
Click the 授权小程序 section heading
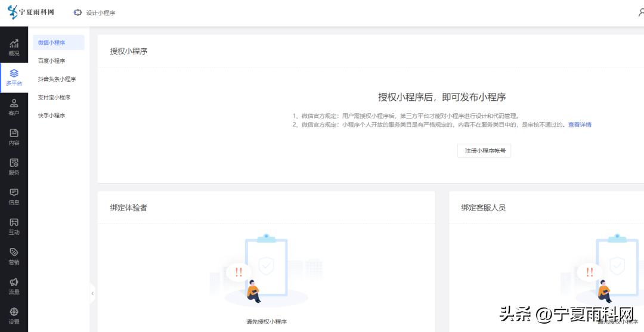pos(129,51)
